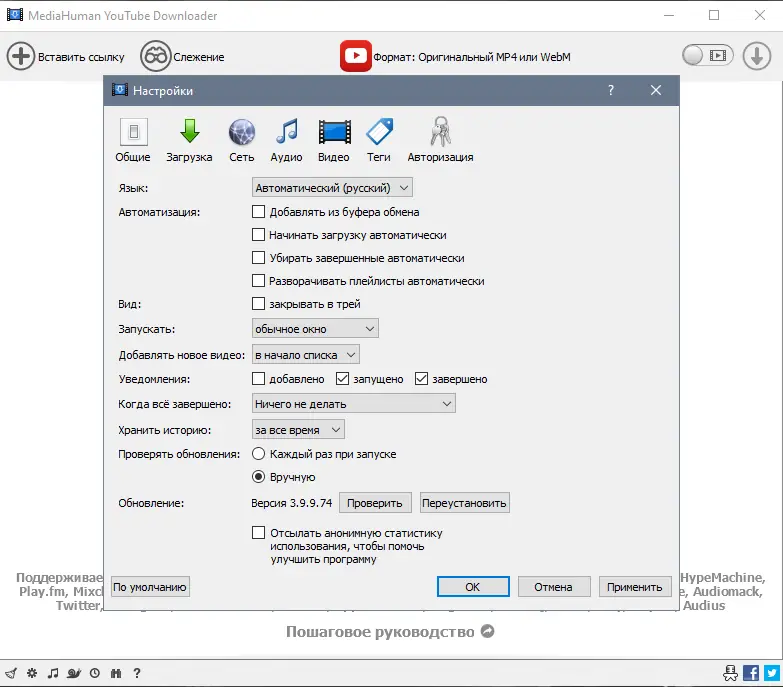Switch to the 'Теги' tab label
This screenshot has height=687, width=783.
pos(379,157)
